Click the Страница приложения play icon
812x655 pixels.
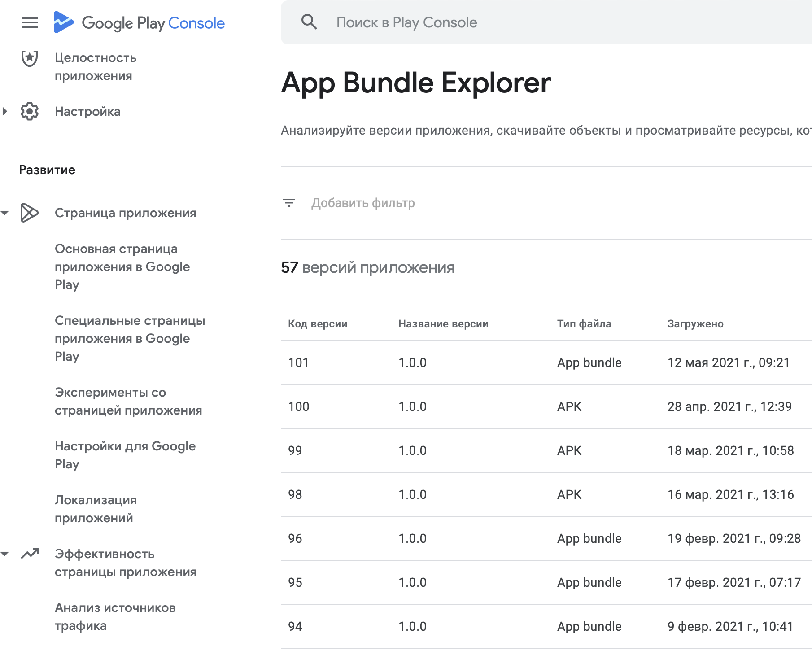(30, 213)
